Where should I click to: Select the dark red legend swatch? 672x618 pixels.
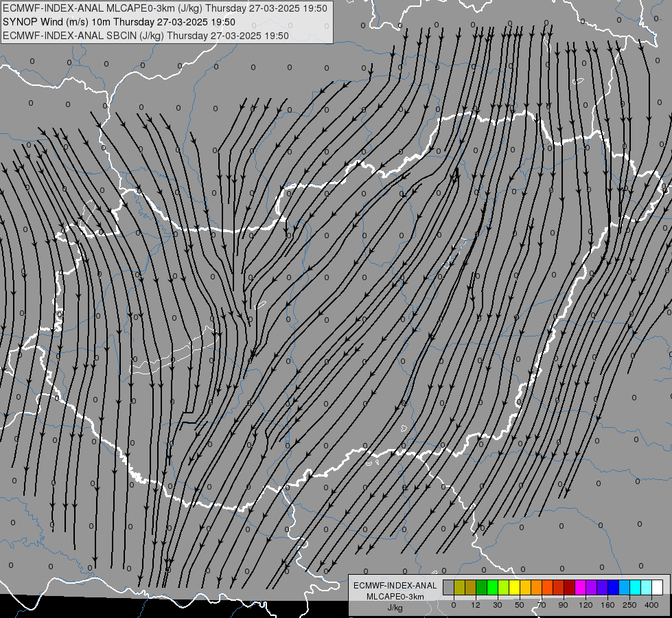point(569,587)
